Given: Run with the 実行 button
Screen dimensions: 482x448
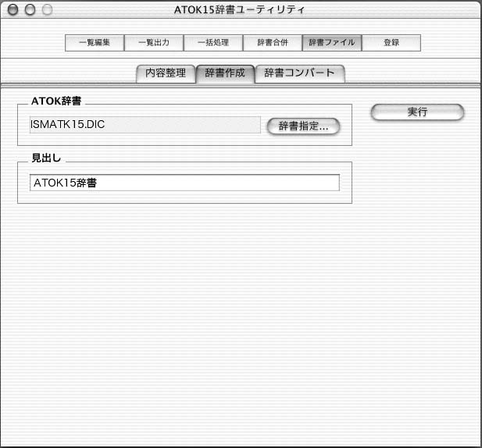Looking at the screenshot, I should [x=417, y=112].
